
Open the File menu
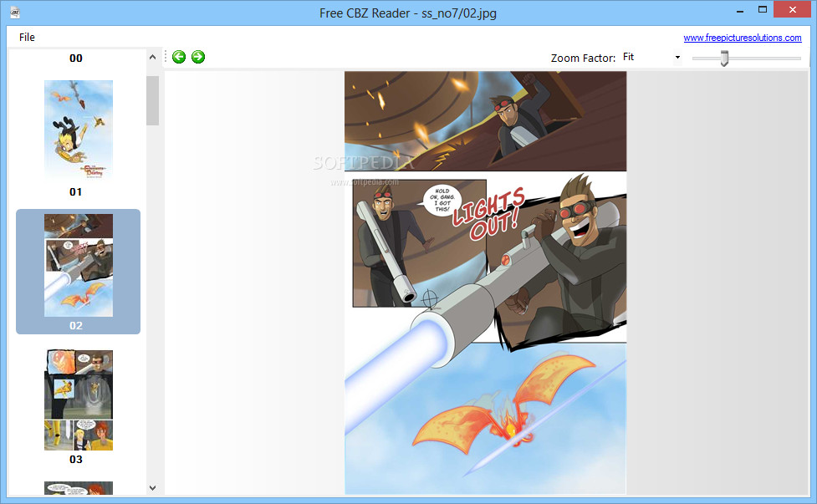(27, 37)
